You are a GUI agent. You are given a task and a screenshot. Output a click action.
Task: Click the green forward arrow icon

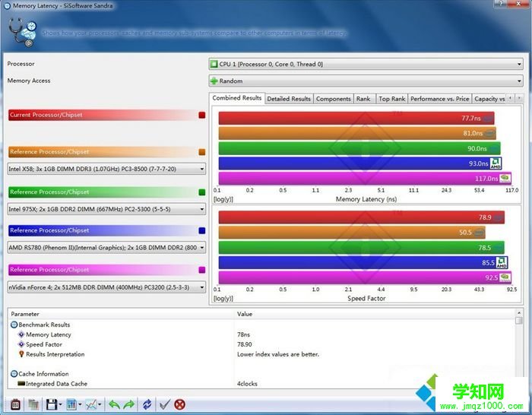point(129,404)
